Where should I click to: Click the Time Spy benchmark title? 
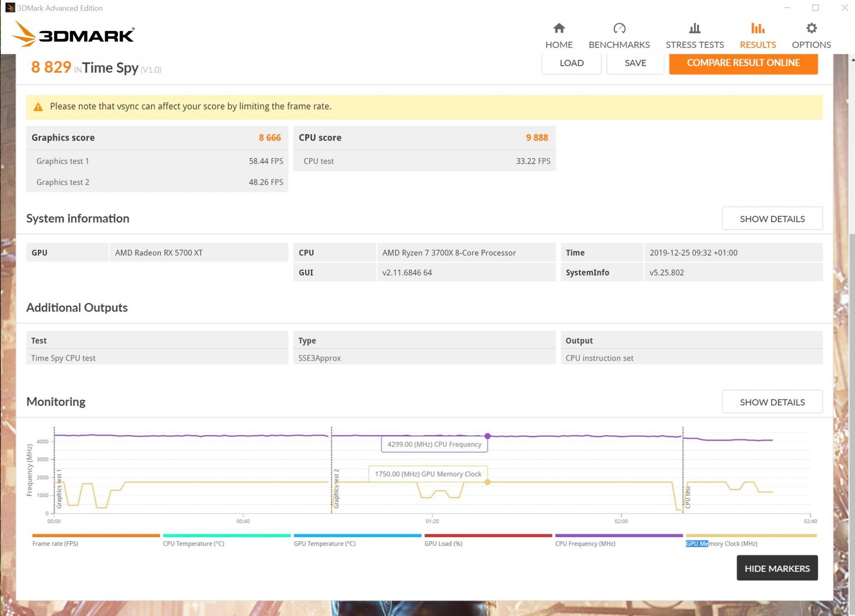110,68
